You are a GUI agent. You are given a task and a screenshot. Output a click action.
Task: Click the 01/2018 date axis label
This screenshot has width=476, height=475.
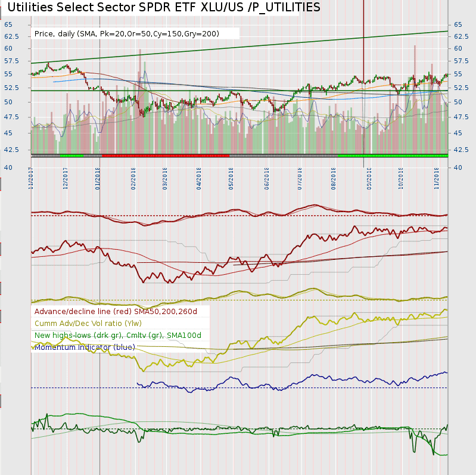(x=98, y=179)
